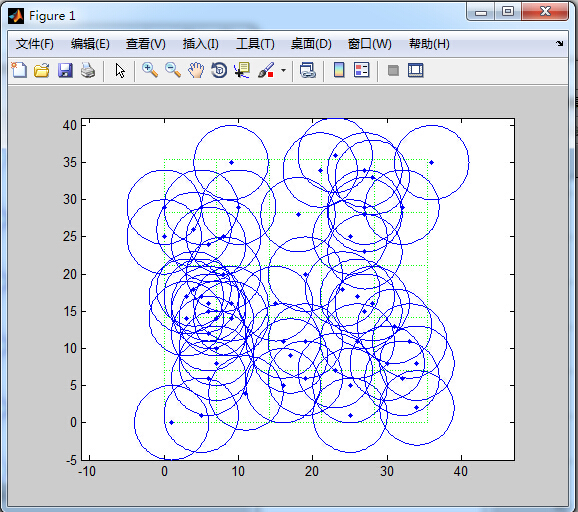
Task: Click the dock figure arrow in menu bar
Action: (x=560, y=43)
